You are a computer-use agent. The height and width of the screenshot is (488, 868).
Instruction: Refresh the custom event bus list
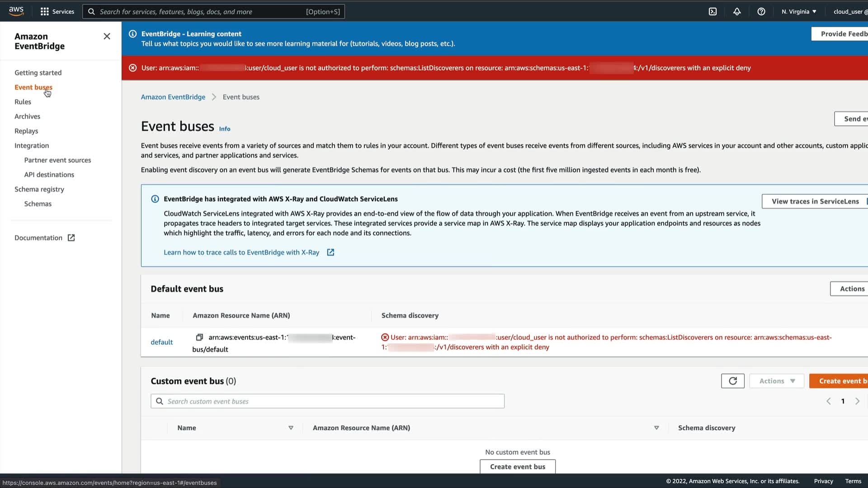(x=732, y=381)
